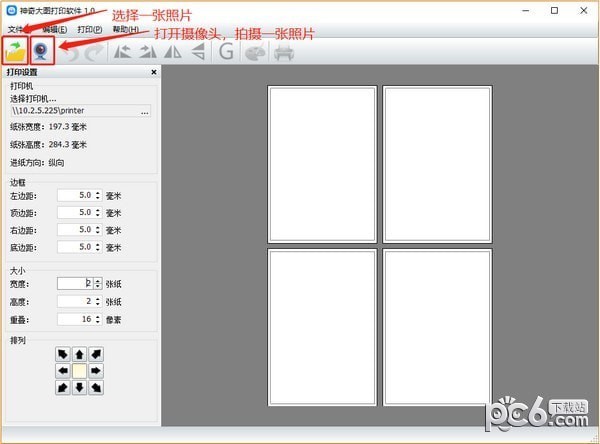This screenshot has height=444, width=600.
Task: Adjust the 高度 sheet count spinner
Action: coord(98,302)
